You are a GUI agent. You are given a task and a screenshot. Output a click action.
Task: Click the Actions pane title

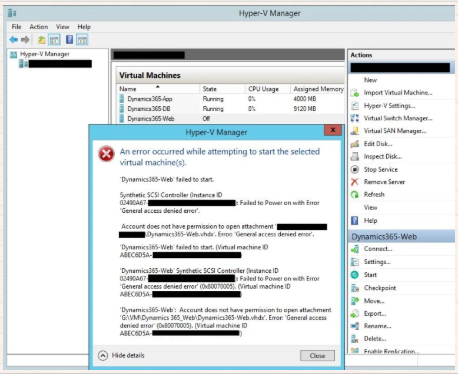point(361,55)
